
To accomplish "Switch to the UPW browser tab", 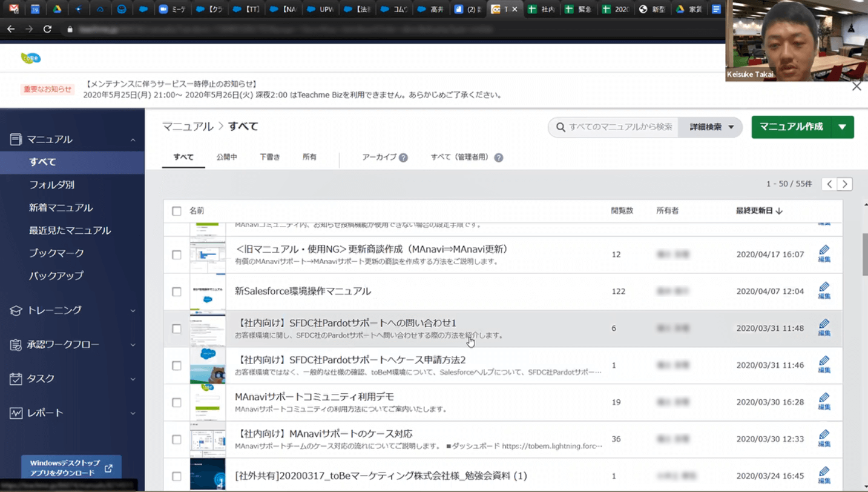I will (320, 9).
